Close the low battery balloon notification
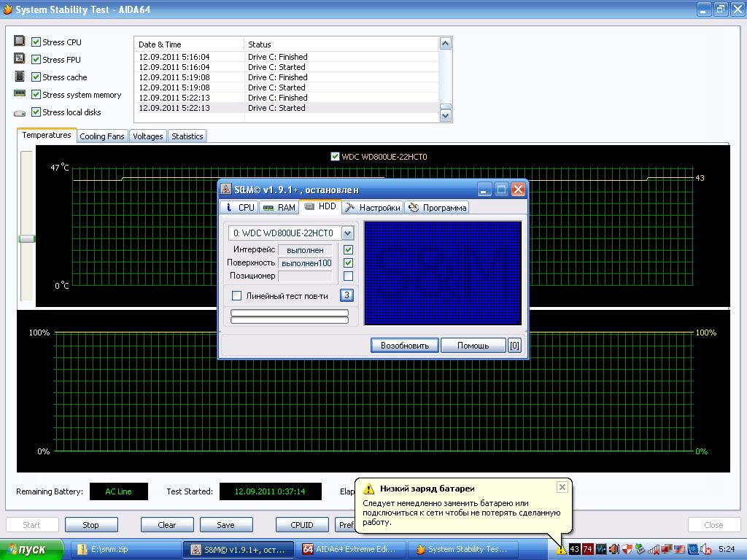 pos(562,487)
